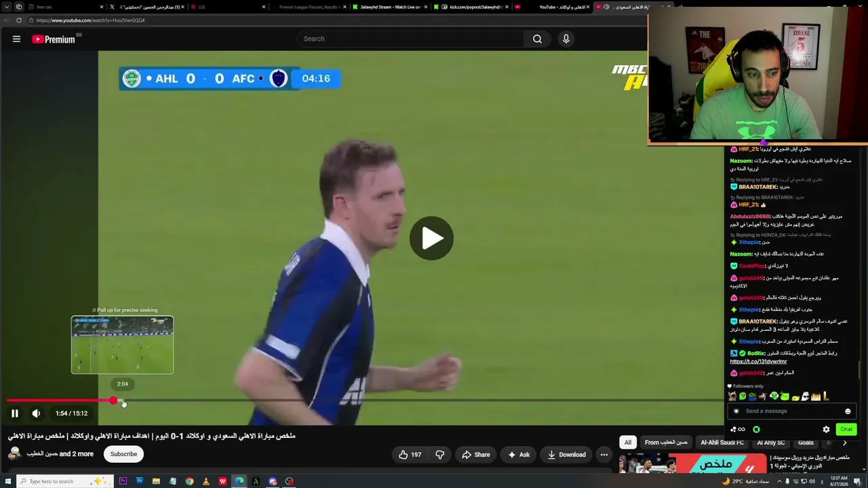Image resolution: width=868 pixels, height=488 pixels.
Task: Reload the page with refresh button
Action: pyautogui.click(x=19, y=20)
